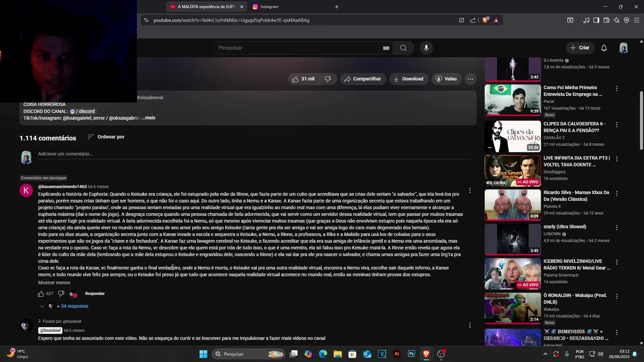Open the Ordenar por sort dropdown
Image resolution: width=644 pixels, height=362 pixels.
tap(106, 137)
